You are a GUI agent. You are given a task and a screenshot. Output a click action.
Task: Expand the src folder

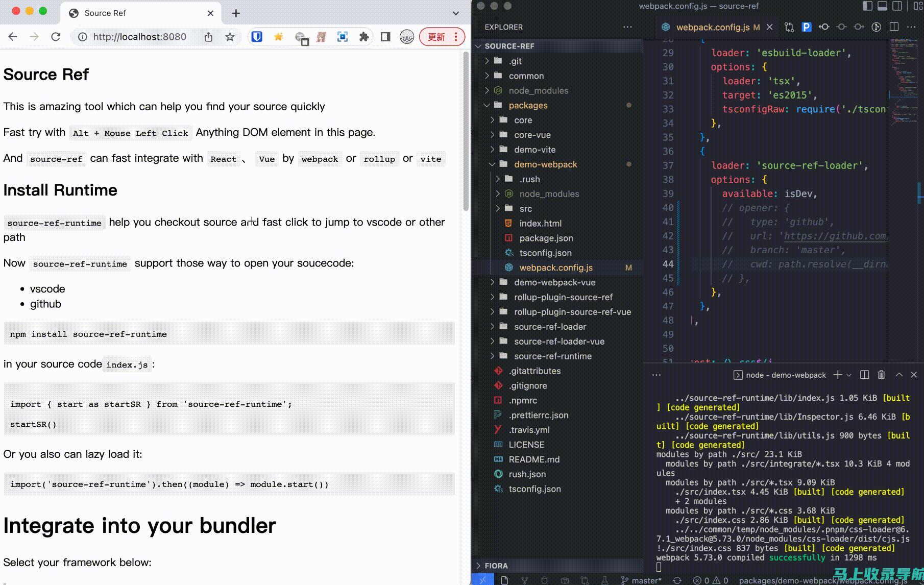557,208
